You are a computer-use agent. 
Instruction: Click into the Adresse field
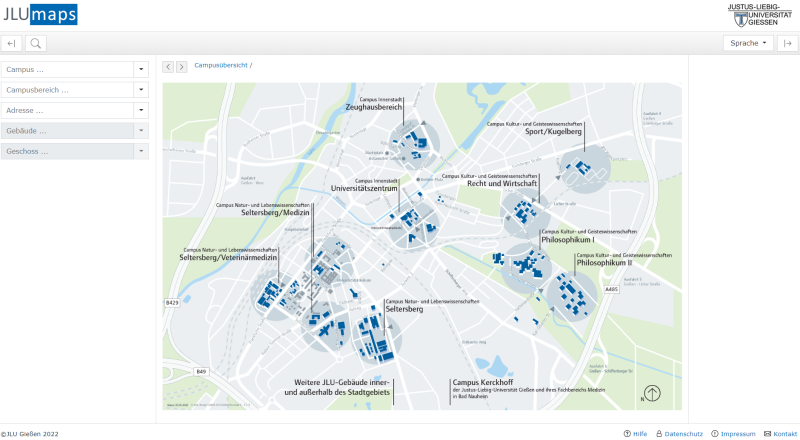67,110
